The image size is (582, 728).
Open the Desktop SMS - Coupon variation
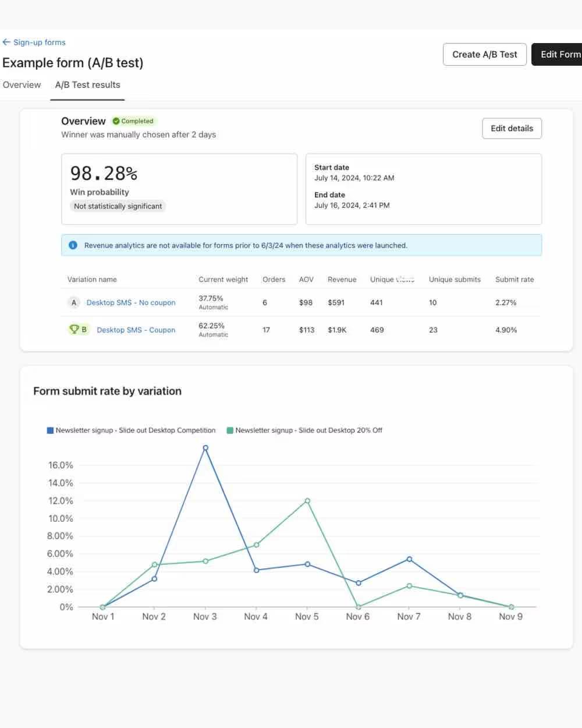coord(136,330)
